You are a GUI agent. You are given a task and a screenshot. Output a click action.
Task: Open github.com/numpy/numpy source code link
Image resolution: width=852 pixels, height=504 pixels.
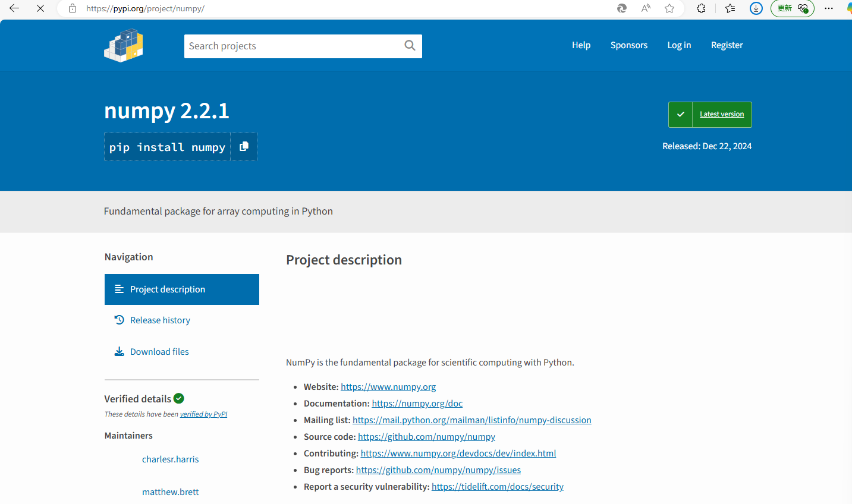(x=426, y=437)
